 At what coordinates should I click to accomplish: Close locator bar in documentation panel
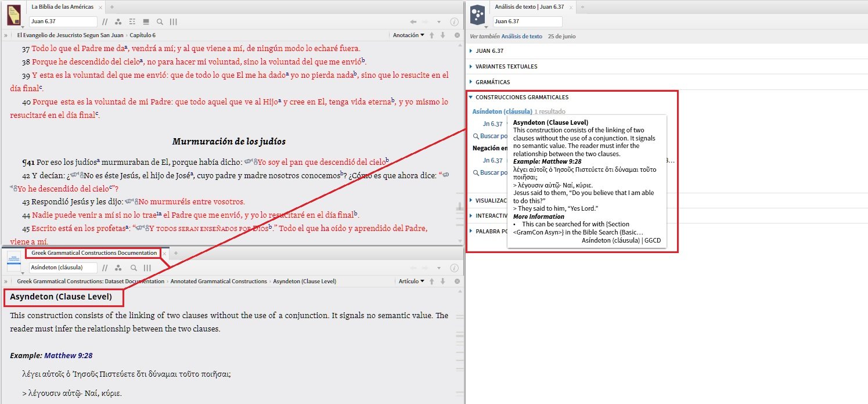457,281
